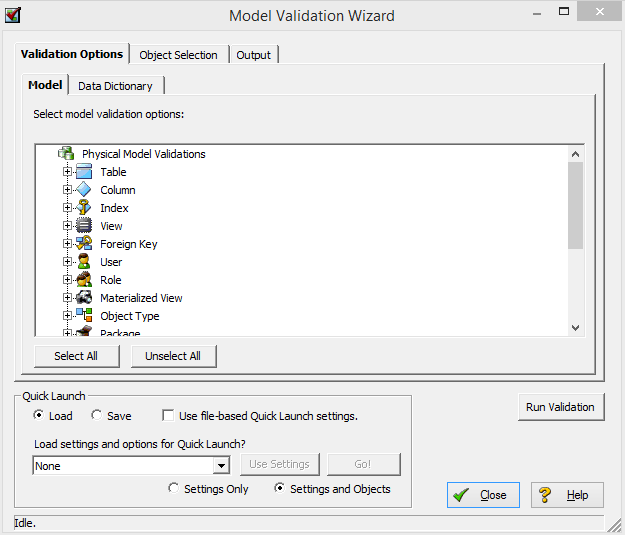Screen dimensions: 625x535
Task: Open the Quick Launch settings dropdown
Action: click(221, 465)
